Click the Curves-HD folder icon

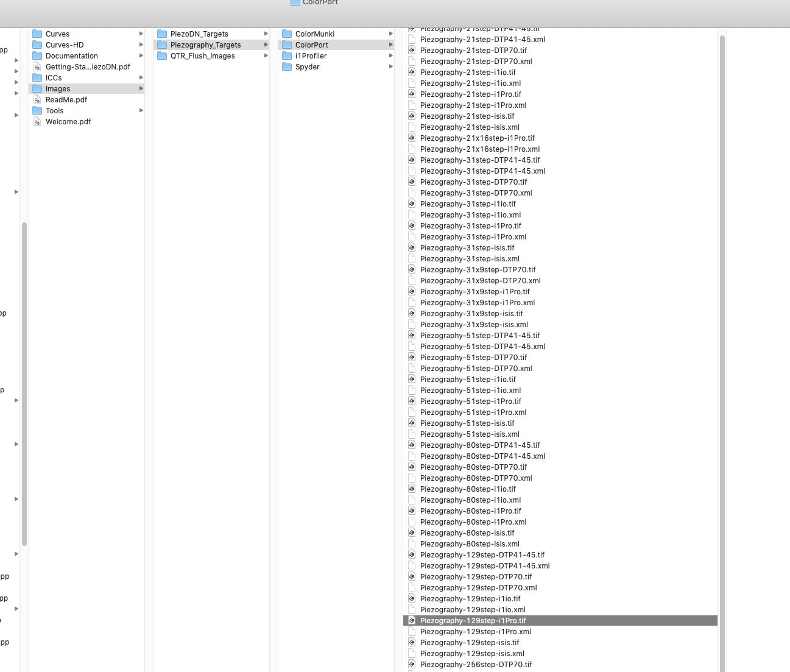click(x=37, y=45)
